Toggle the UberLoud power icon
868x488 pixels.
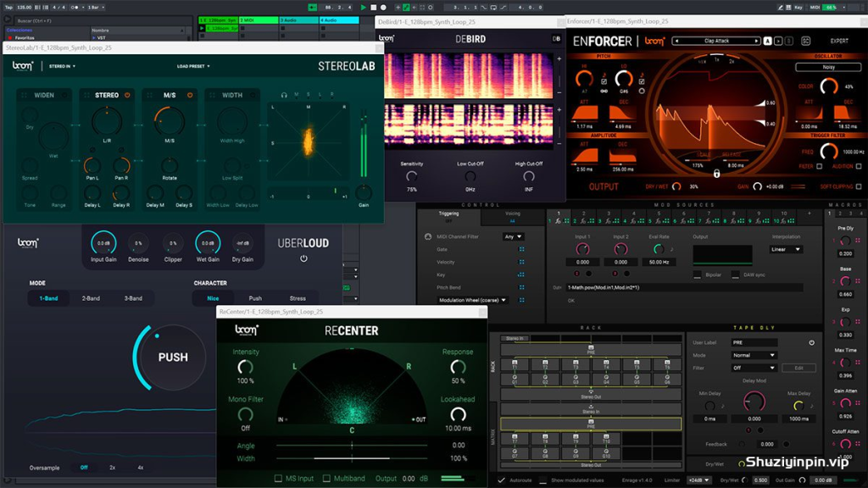point(303,258)
